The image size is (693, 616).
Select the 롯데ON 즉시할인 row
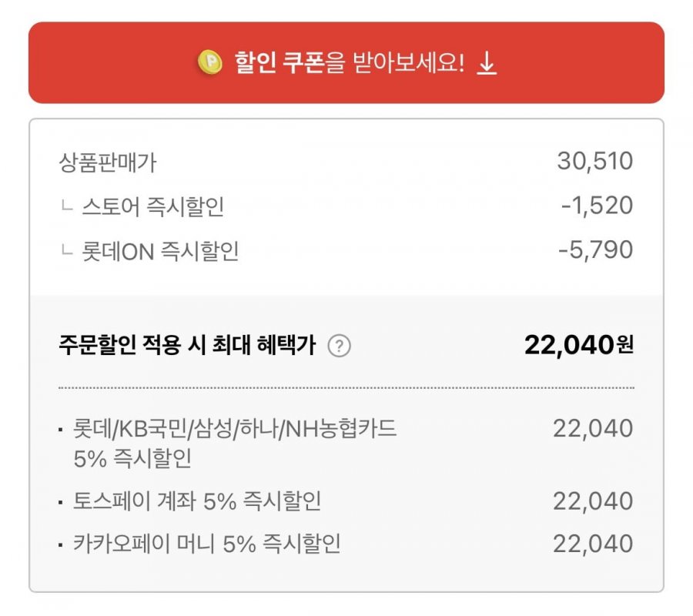pyautogui.click(x=346, y=250)
